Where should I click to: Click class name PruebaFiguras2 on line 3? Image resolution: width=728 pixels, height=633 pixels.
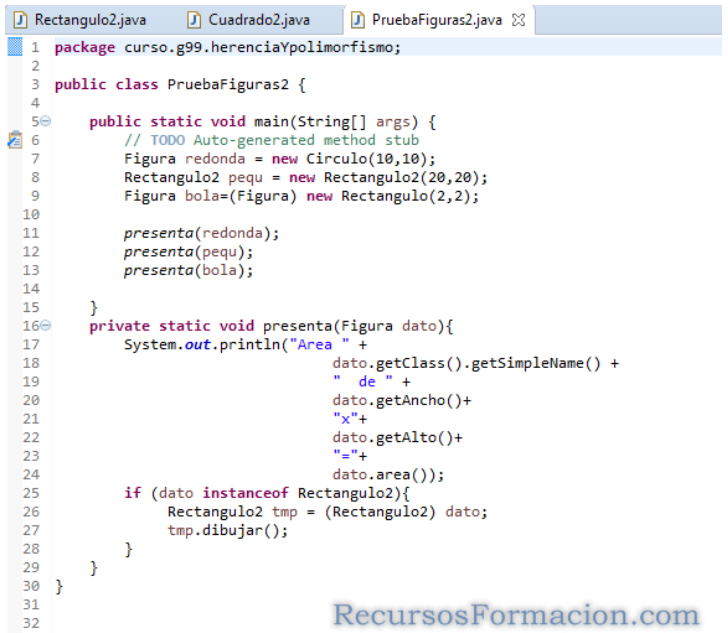228,85
